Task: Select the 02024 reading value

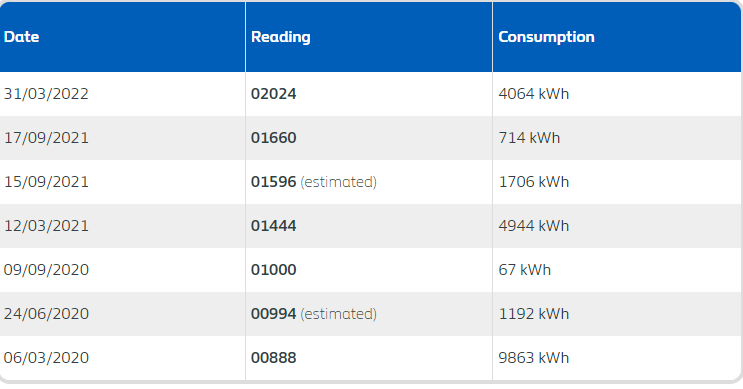Action: point(273,94)
